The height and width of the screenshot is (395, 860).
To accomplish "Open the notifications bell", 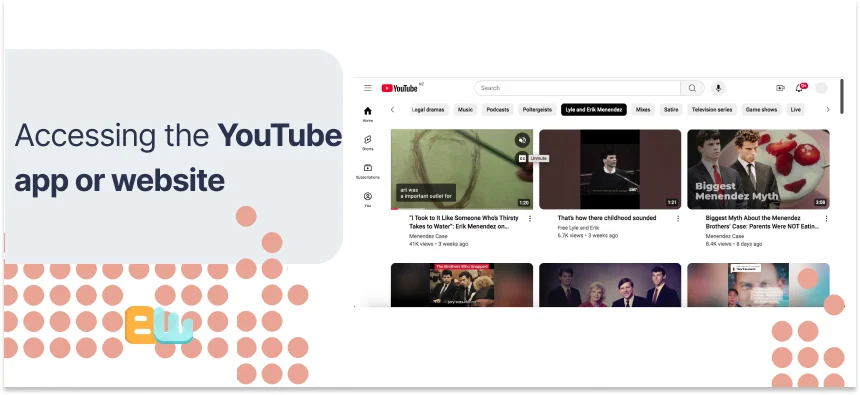I will [800, 88].
